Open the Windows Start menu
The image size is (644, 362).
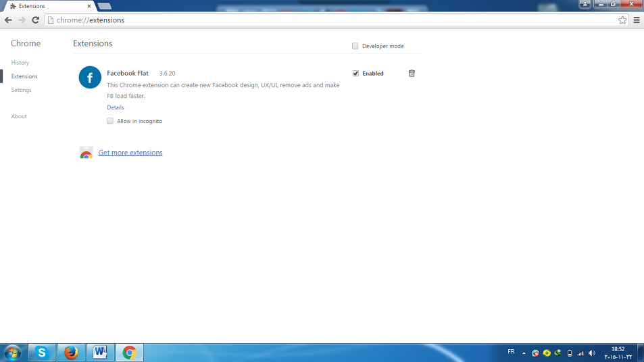pos(13,353)
